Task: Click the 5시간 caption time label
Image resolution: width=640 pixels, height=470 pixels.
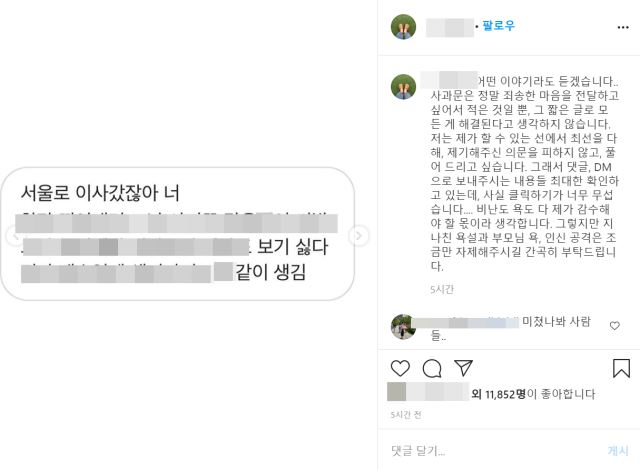Action: [x=442, y=289]
